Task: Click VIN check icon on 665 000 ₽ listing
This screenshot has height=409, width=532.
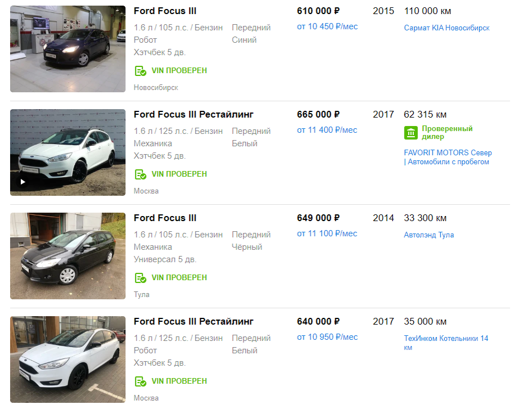Action: coord(140,174)
